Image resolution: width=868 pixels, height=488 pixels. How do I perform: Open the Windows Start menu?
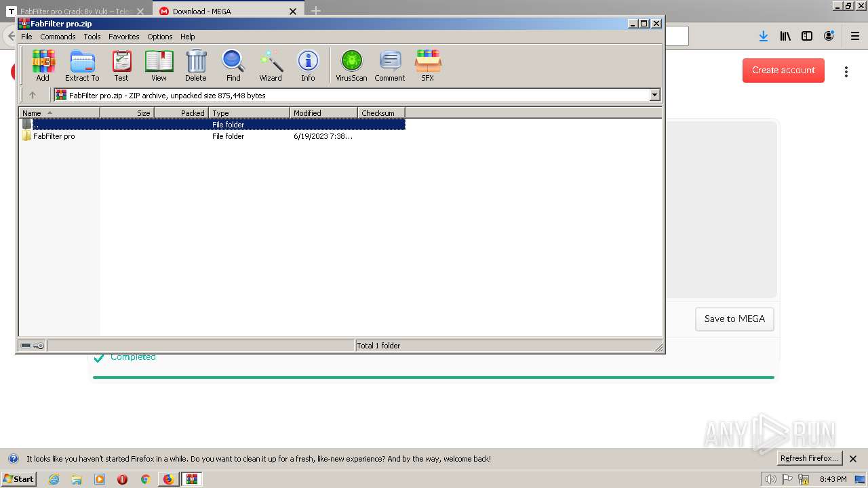coord(18,479)
